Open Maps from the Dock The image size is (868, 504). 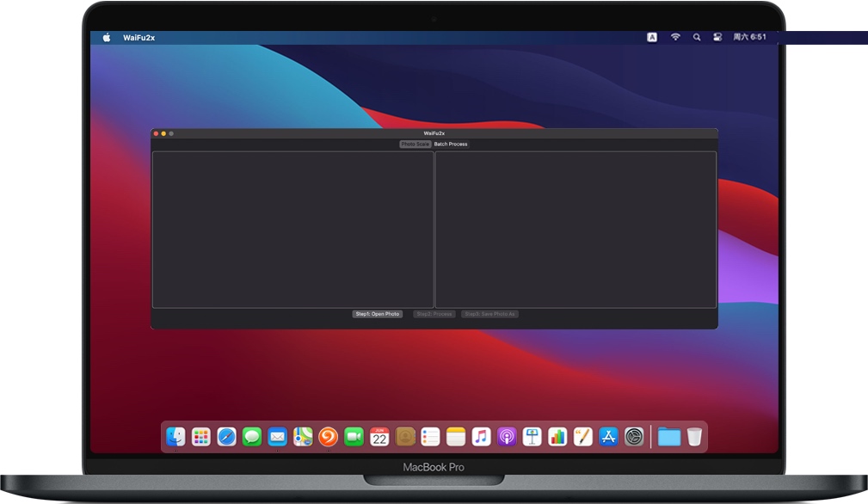[x=302, y=436]
